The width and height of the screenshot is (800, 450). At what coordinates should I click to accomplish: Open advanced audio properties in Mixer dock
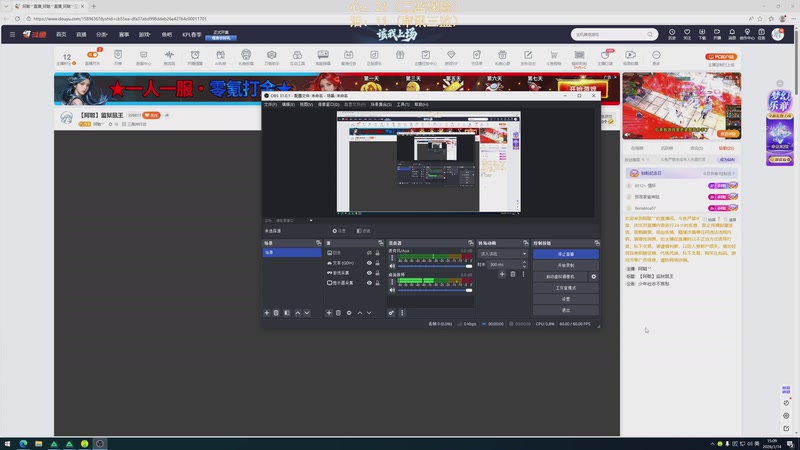(x=391, y=313)
